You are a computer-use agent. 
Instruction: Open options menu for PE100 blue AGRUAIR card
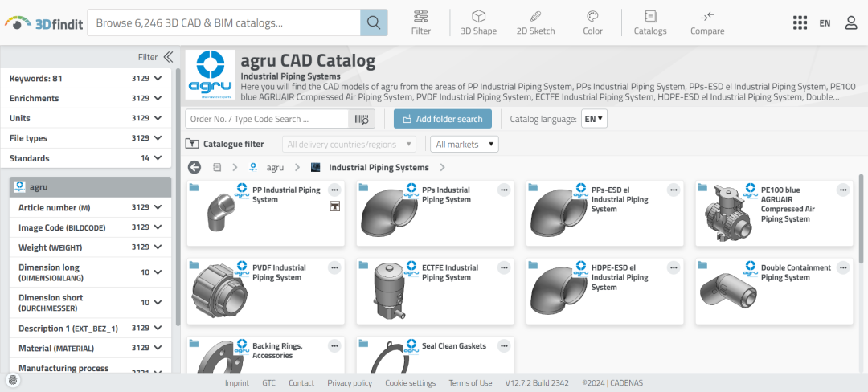[842, 190]
